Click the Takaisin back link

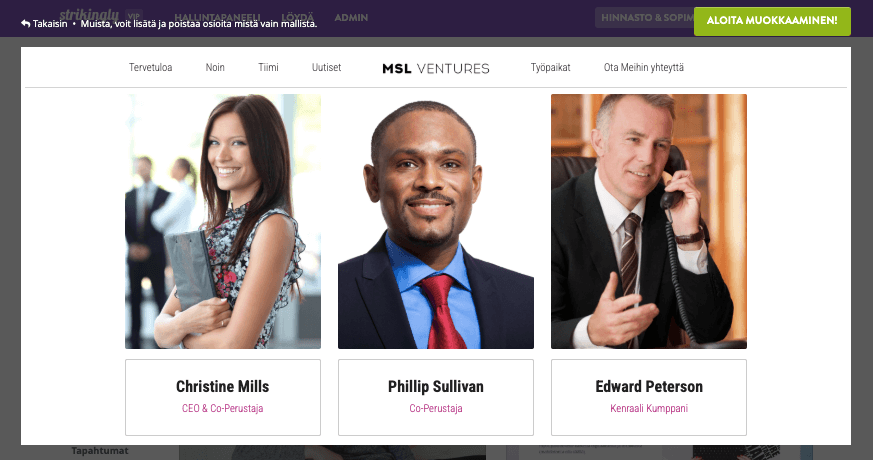point(44,24)
